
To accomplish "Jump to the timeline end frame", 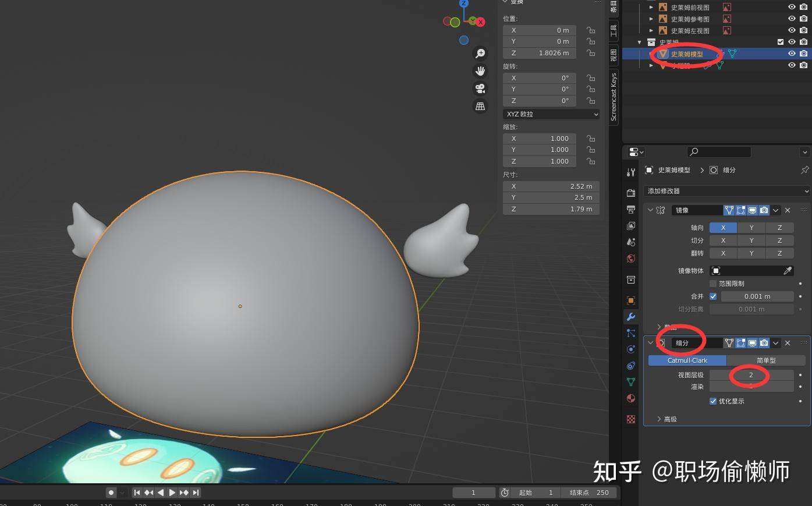I will click(196, 493).
